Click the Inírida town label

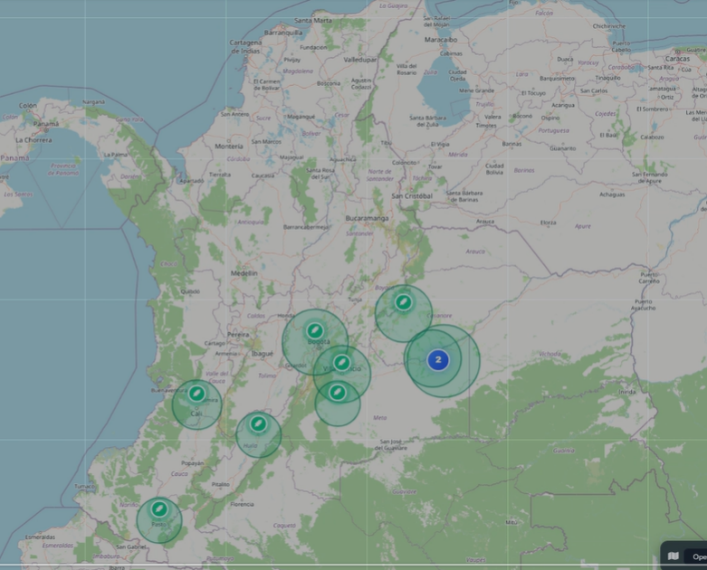click(x=627, y=392)
